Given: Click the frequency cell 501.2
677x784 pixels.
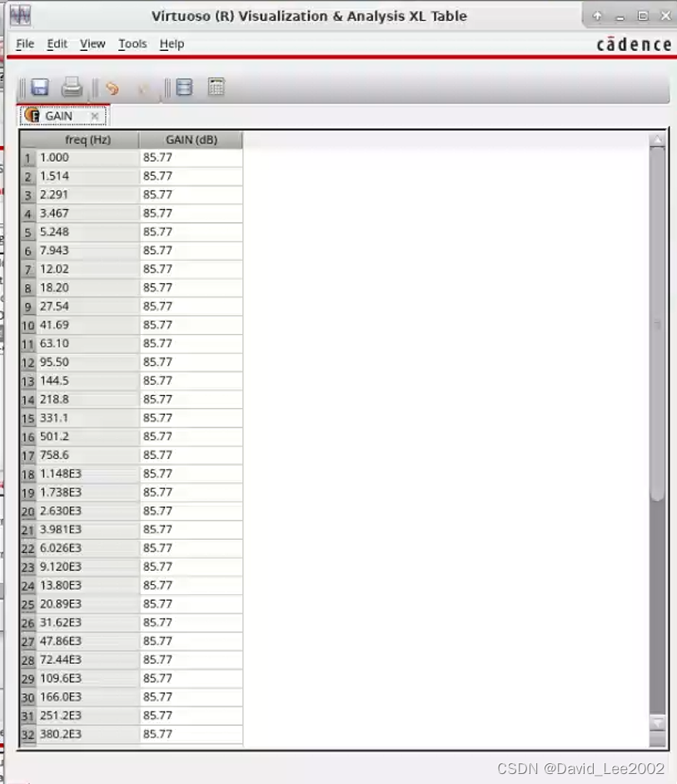Looking at the screenshot, I should (x=88, y=436).
